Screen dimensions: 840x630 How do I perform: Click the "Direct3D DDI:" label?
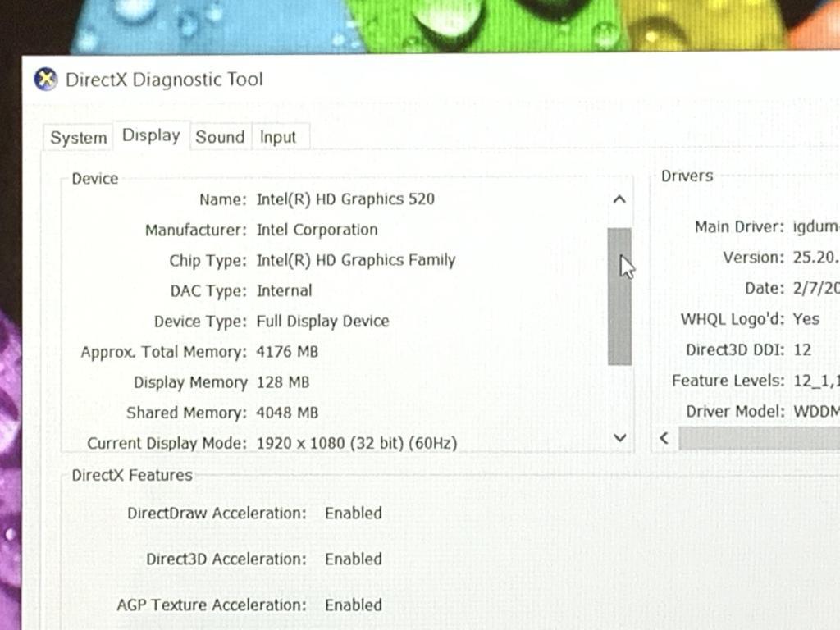tap(735, 349)
